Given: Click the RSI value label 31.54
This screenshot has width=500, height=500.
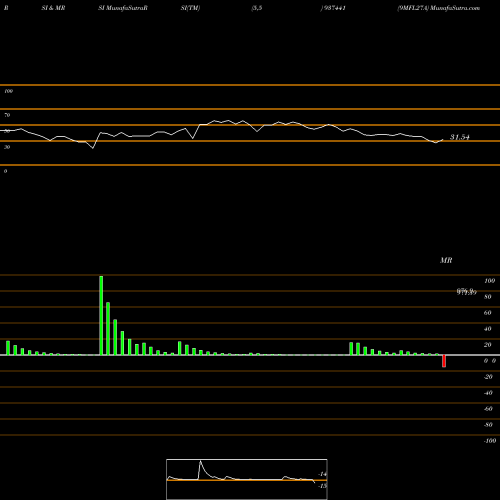Looking at the screenshot, I should (460, 137).
